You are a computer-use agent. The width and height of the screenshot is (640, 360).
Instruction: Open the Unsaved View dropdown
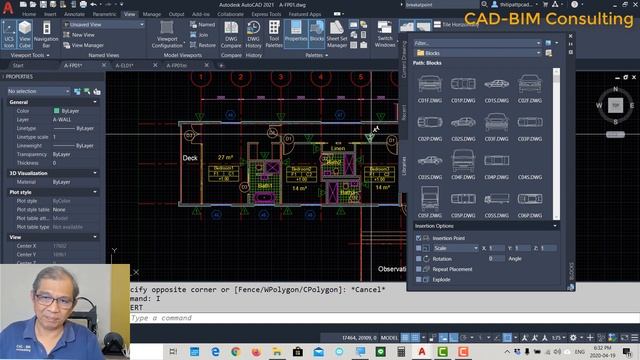pos(104,24)
